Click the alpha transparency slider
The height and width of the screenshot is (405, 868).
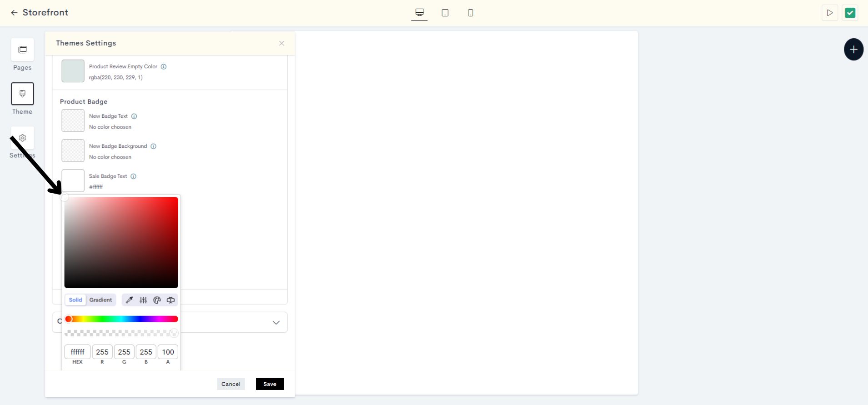tap(121, 333)
